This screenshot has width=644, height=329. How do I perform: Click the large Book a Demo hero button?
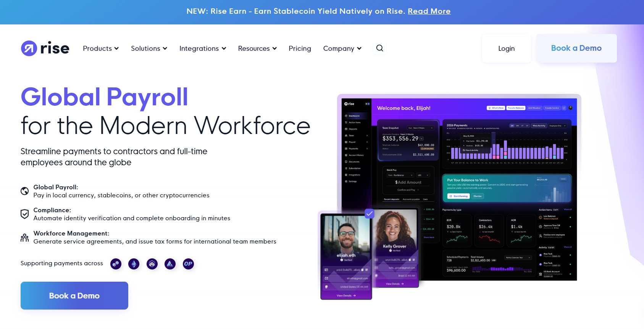[74, 295]
